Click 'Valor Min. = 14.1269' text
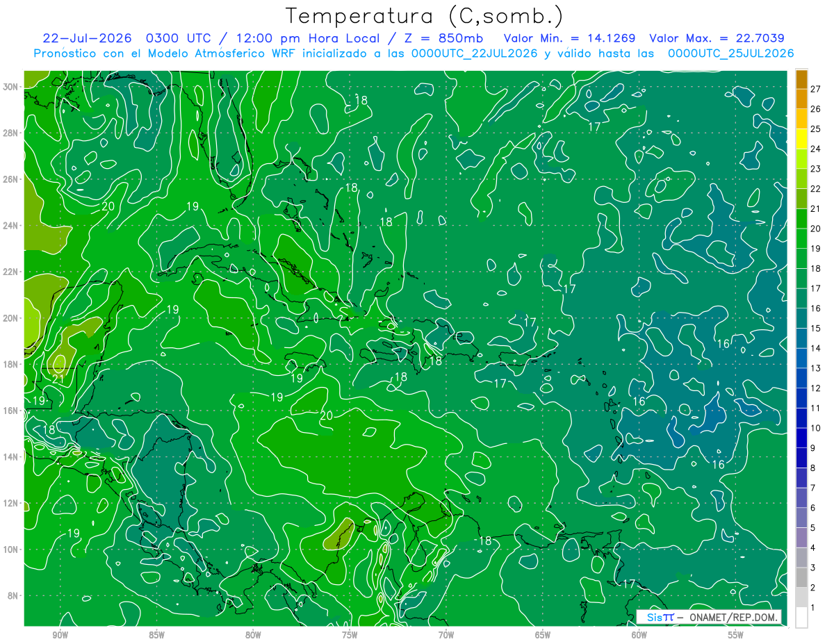The image size is (834, 644). point(569,38)
